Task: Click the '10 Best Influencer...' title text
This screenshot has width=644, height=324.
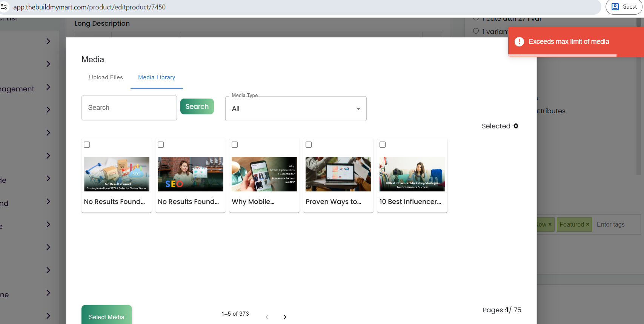Action: point(410,202)
